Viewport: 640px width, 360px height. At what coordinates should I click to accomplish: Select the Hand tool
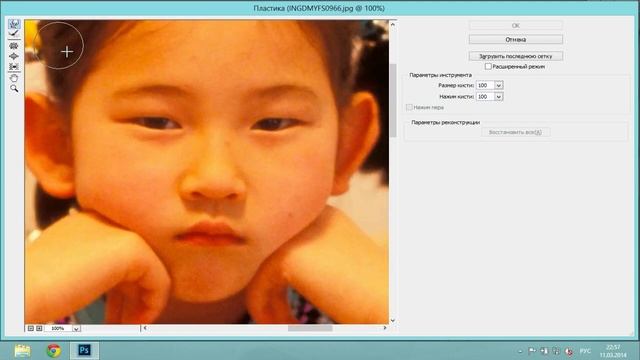pos(14,78)
